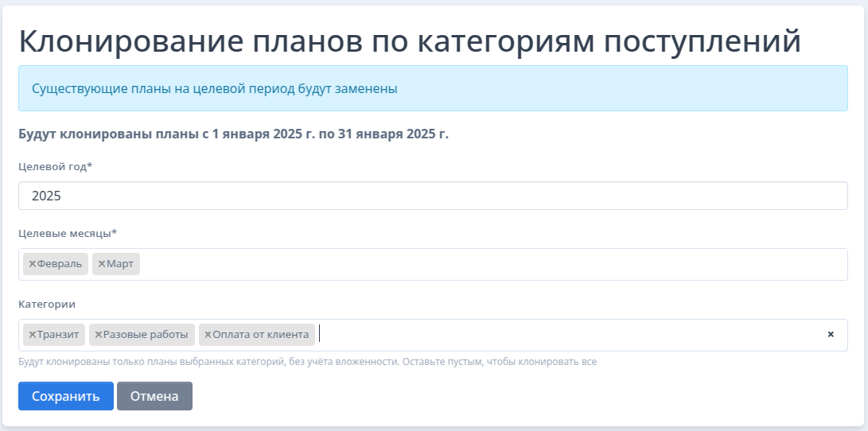This screenshot has width=868, height=431.
Task: Click the Сохранить button
Action: pyautogui.click(x=66, y=396)
